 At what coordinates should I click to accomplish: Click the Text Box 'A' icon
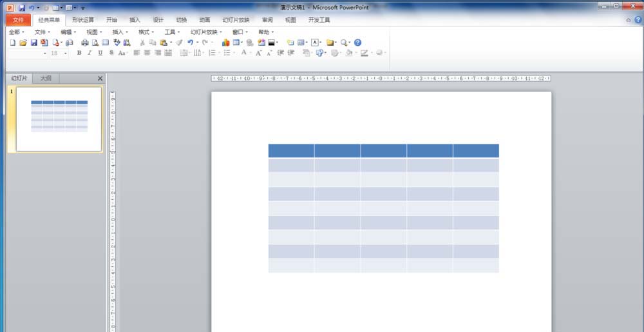click(315, 43)
